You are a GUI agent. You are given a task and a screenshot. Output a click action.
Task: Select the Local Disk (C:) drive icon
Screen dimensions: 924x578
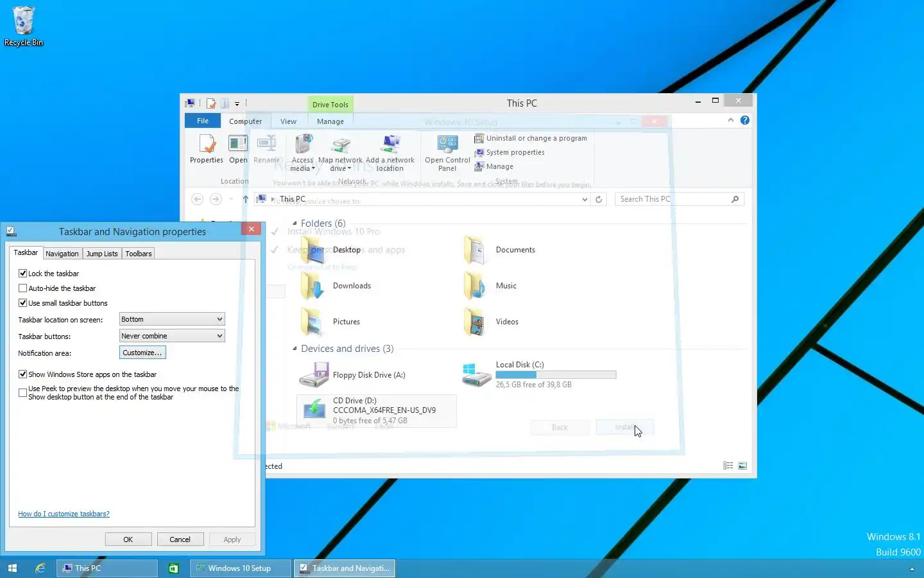477,375
